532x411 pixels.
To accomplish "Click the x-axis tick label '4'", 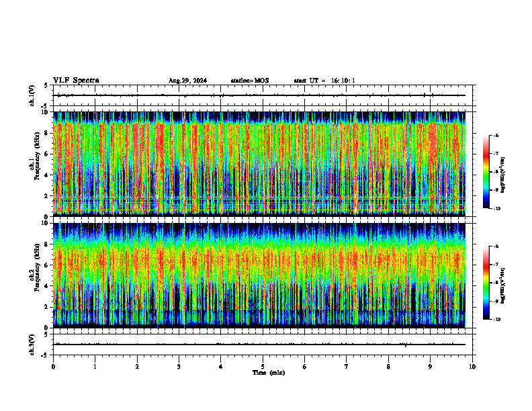I will pos(220,367).
